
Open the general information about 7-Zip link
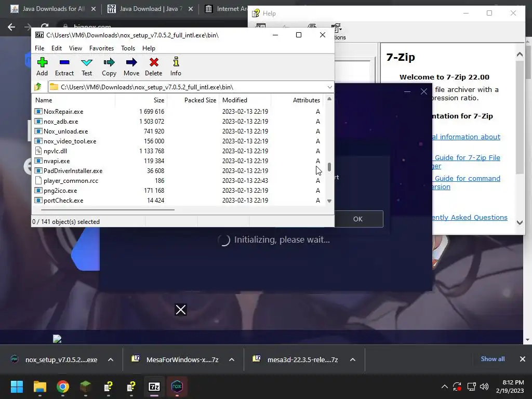click(x=466, y=137)
